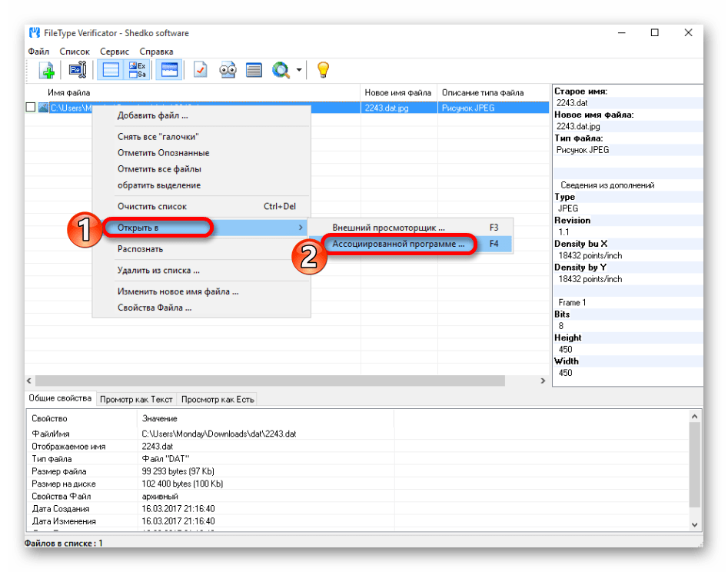Check the checkbox next to 2243.dat file

tap(32, 108)
